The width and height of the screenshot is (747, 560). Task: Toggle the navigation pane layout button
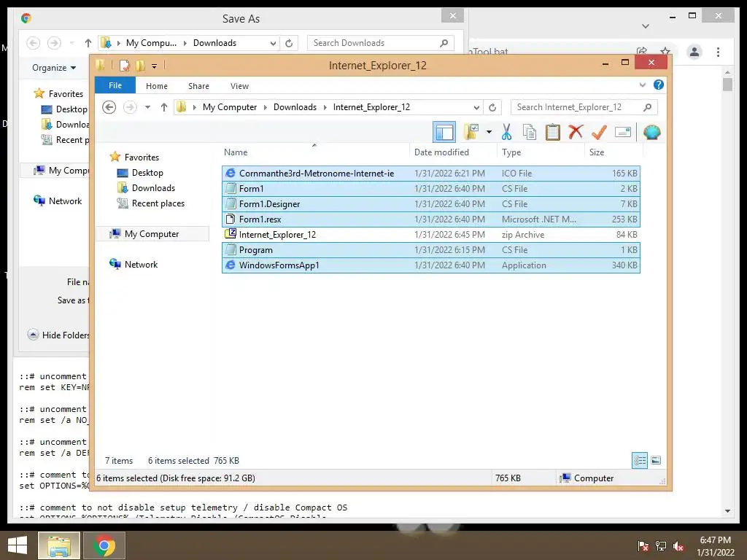[444, 133]
